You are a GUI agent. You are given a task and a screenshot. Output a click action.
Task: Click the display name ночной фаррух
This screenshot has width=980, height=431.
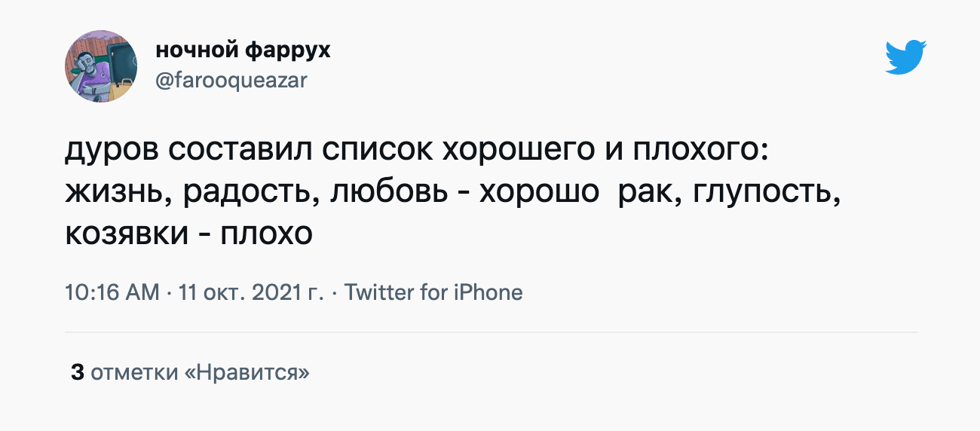243,50
